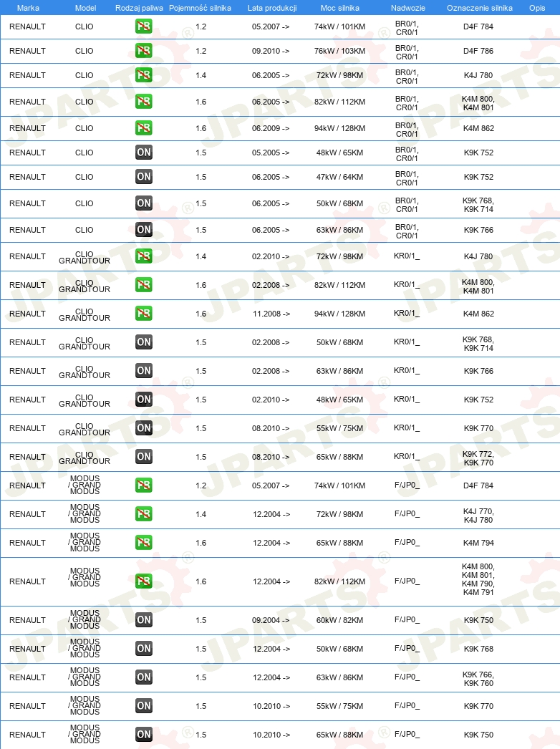This screenshot has width=560, height=749.
Task: Click the Oznaczenie silnika column header
Action: coord(480,8)
